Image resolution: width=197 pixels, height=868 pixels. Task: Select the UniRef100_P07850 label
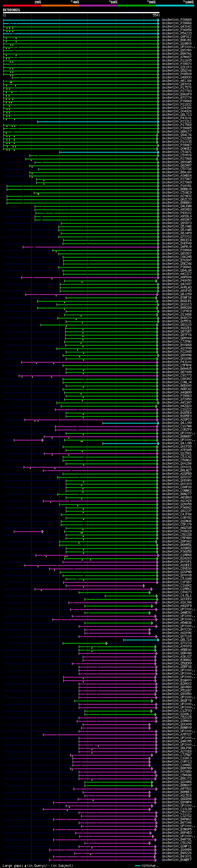coord(177,772)
